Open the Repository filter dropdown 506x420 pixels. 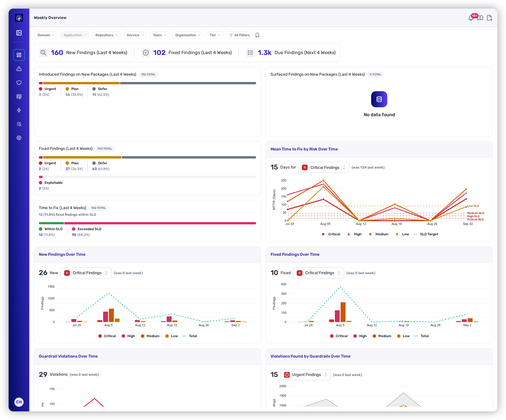(x=106, y=35)
